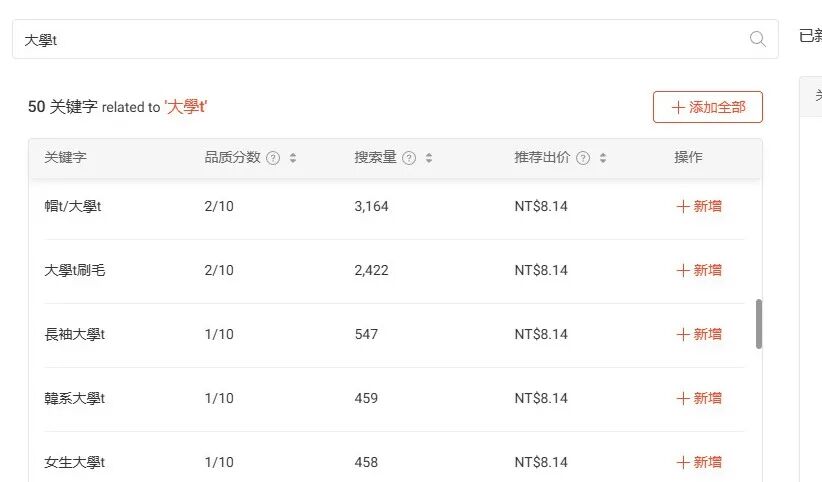Click NT$8.14 bid for 大學t刷毛
Screen dimensions: 822x482
[541, 270]
